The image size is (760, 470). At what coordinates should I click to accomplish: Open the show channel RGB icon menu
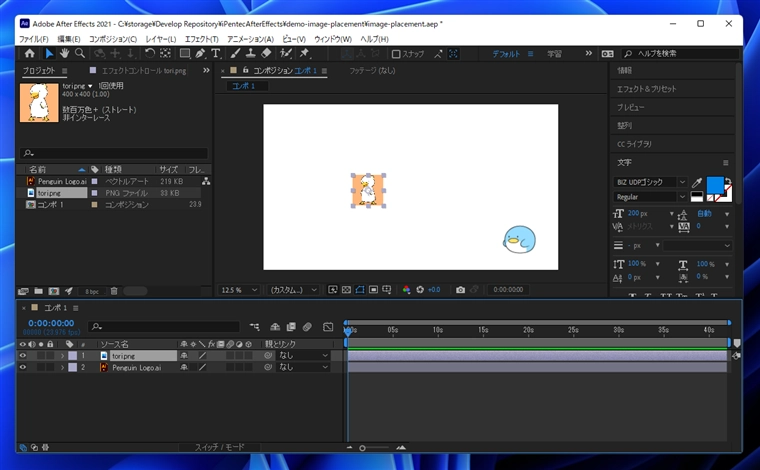pos(406,290)
